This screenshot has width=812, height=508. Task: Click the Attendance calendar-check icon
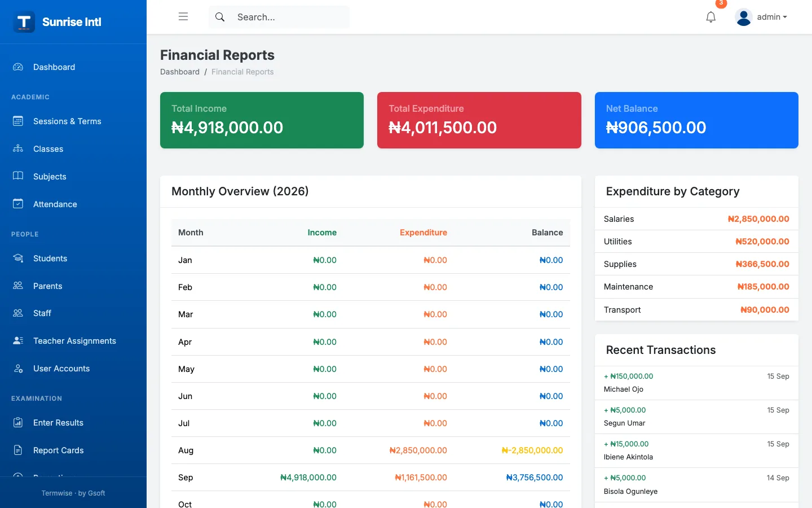click(x=18, y=204)
